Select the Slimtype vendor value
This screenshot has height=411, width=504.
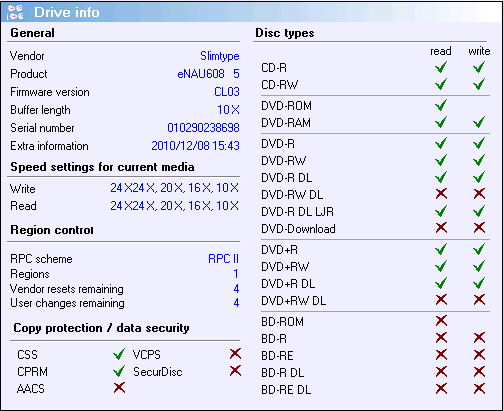tap(220, 56)
